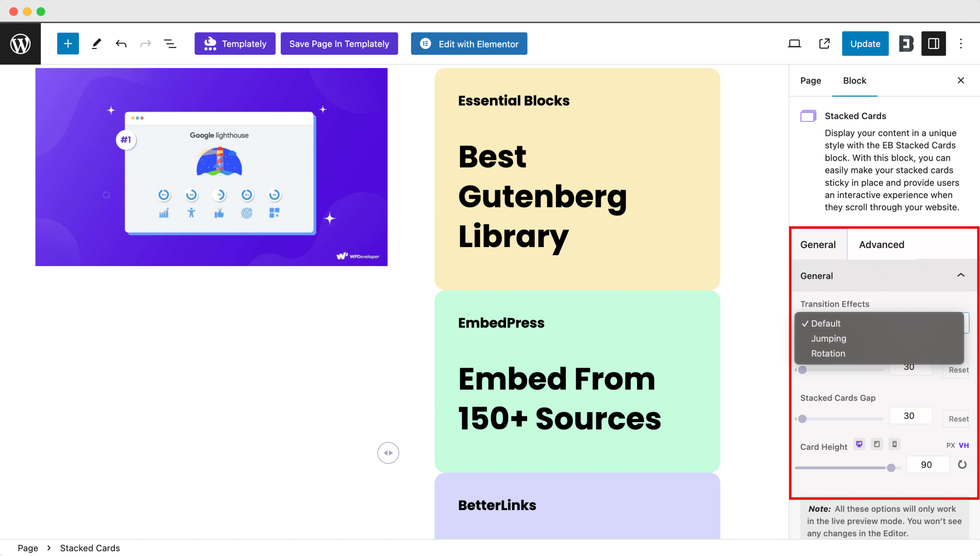Select the pencil Tools icon

pyautogui.click(x=96, y=44)
